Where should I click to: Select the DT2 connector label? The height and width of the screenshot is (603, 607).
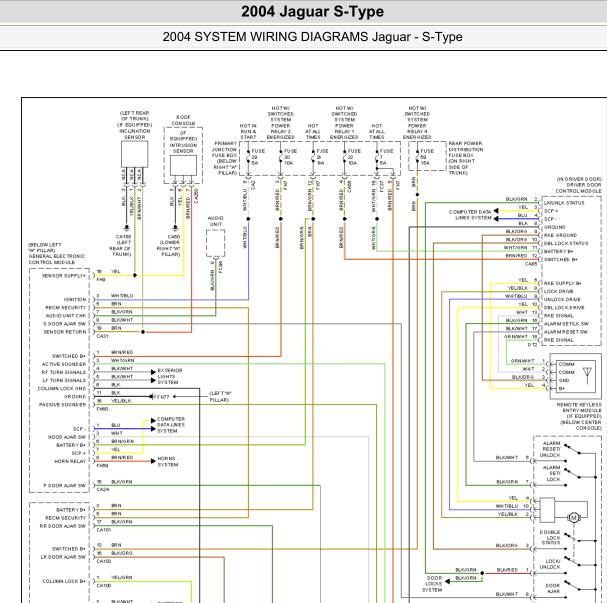click(532, 344)
